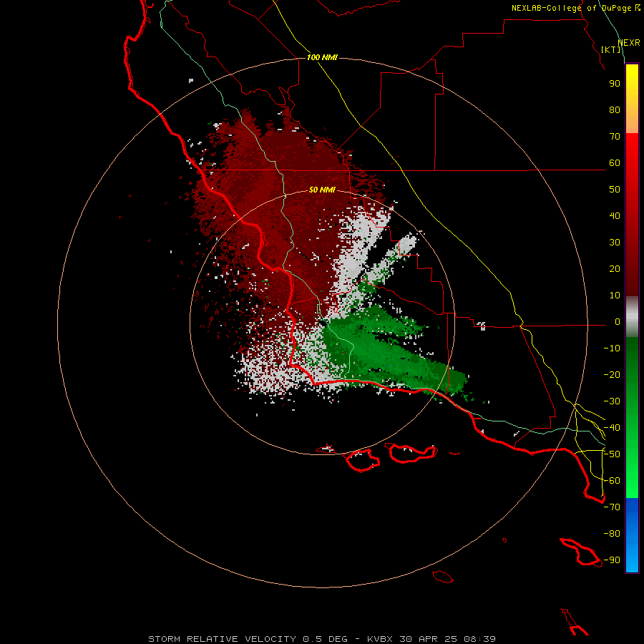Viewport: 644px width, 644px height.
Task: Click the '20' value on velocity scale
Action: point(615,269)
